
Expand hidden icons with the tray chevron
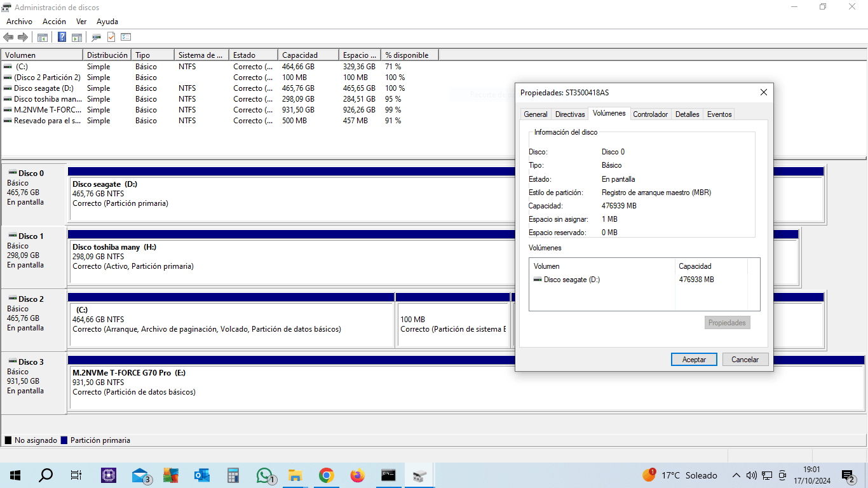pos(736,475)
